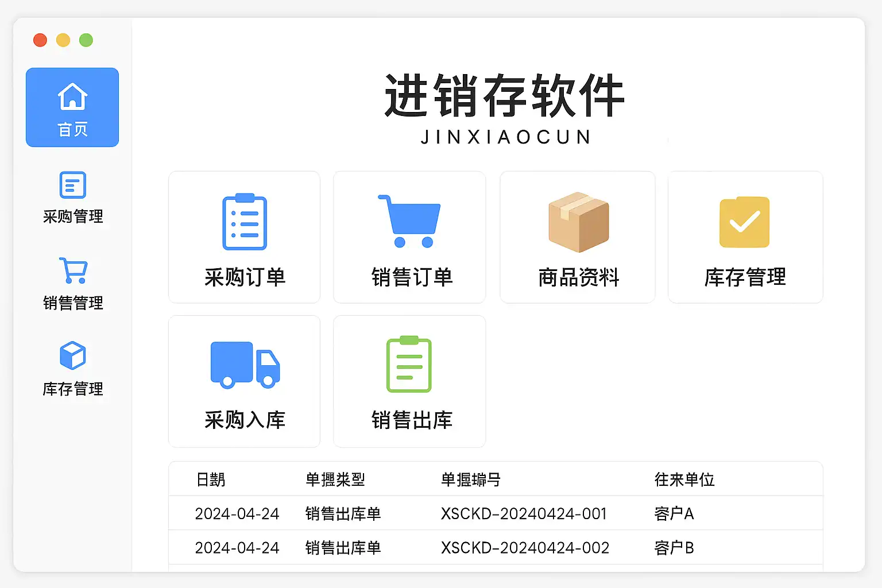Open the 采购订单 clipboard card icon
Image resolution: width=882 pixels, height=588 pixels.
point(245,222)
